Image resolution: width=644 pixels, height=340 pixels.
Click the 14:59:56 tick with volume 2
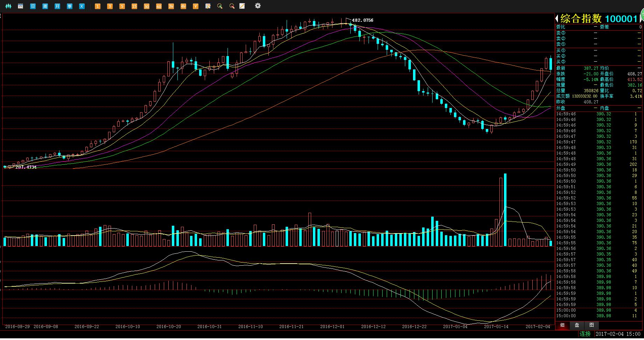(x=599, y=249)
